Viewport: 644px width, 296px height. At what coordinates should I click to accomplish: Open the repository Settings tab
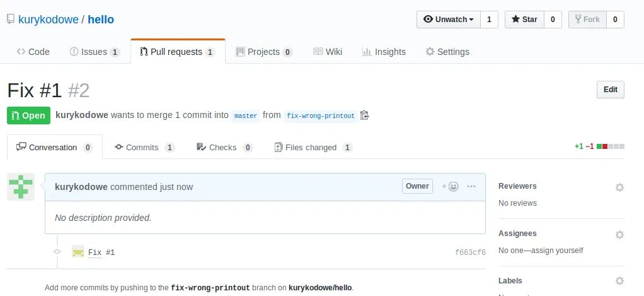[447, 52]
